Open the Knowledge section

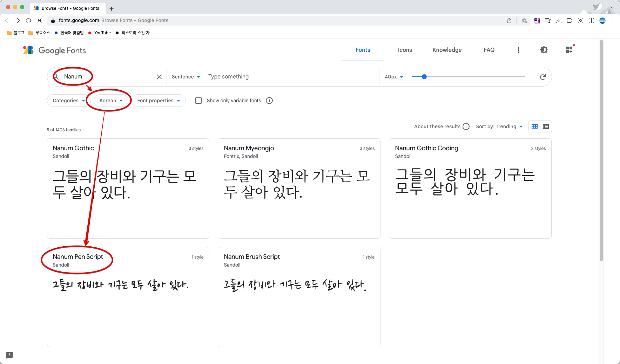(x=447, y=50)
